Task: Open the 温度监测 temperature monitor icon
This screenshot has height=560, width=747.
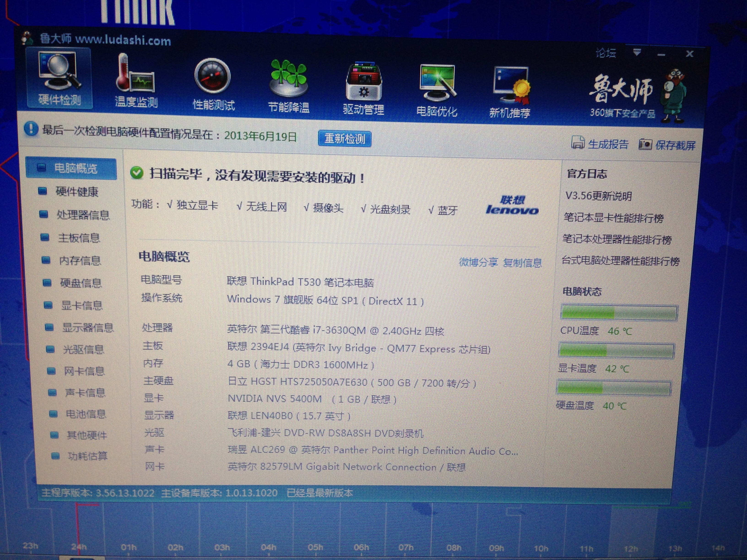Action: (x=136, y=80)
